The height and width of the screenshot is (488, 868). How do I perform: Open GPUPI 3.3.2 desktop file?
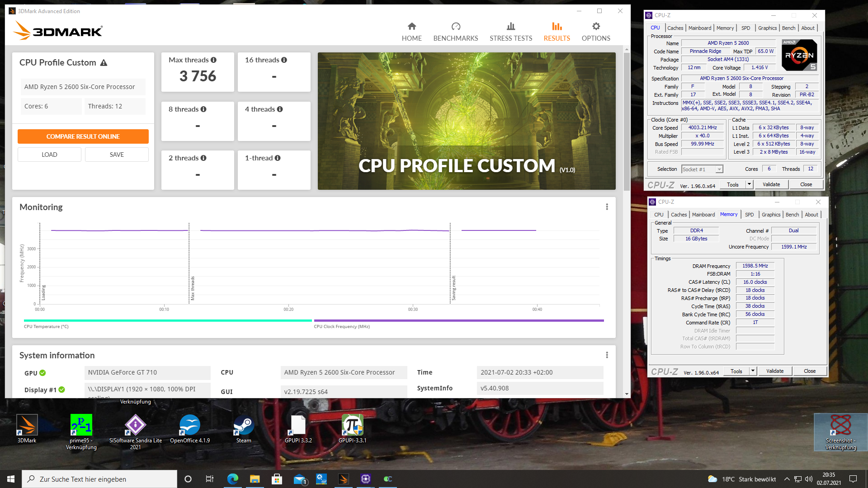298,429
